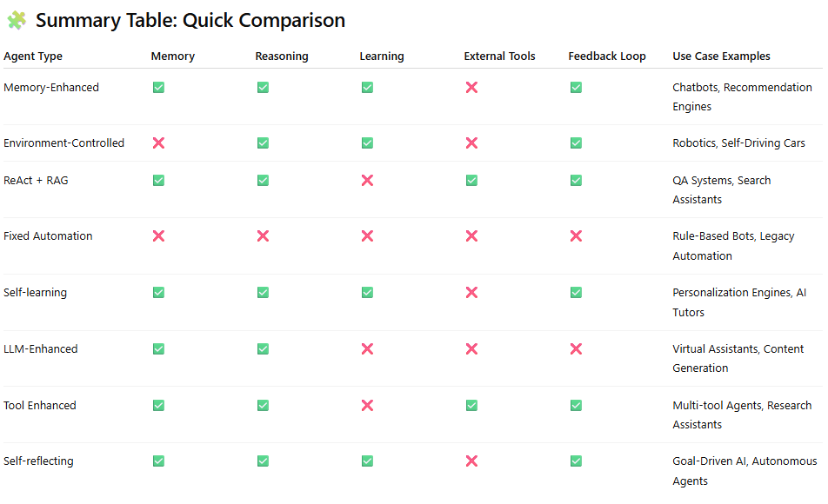Select the External Tools column header
The image size is (828, 504).
coord(499,56)
